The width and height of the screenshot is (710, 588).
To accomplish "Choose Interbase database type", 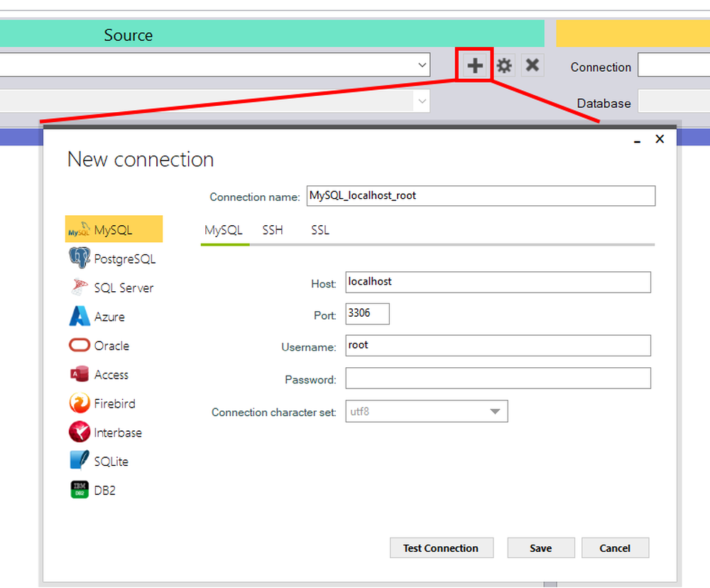I will (x=106, y=432).
